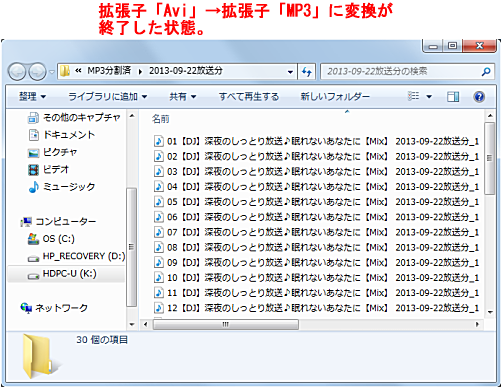This screenshot has height=389, width=502.
Task: Click the music icon of file 08
Action: (159, 247)
